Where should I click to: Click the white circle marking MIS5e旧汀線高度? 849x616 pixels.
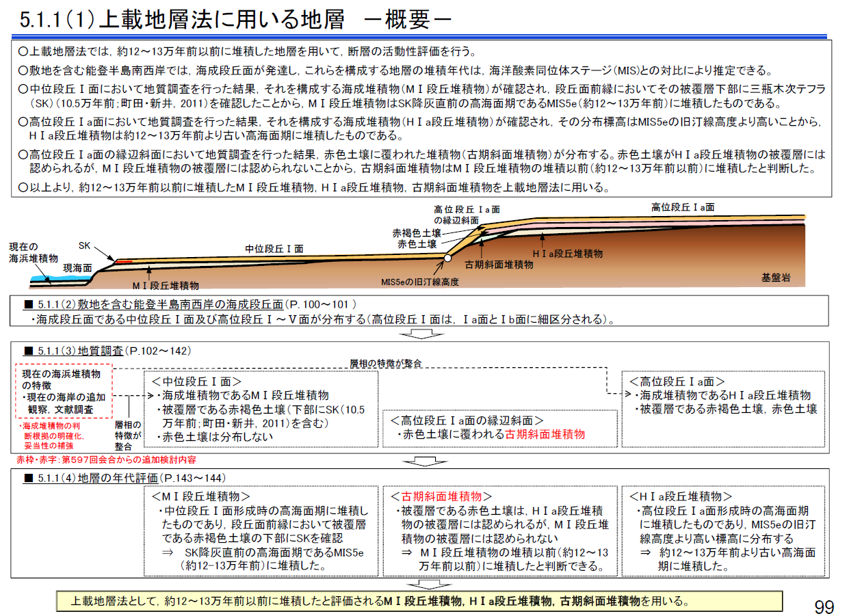(x=447, y=258)
